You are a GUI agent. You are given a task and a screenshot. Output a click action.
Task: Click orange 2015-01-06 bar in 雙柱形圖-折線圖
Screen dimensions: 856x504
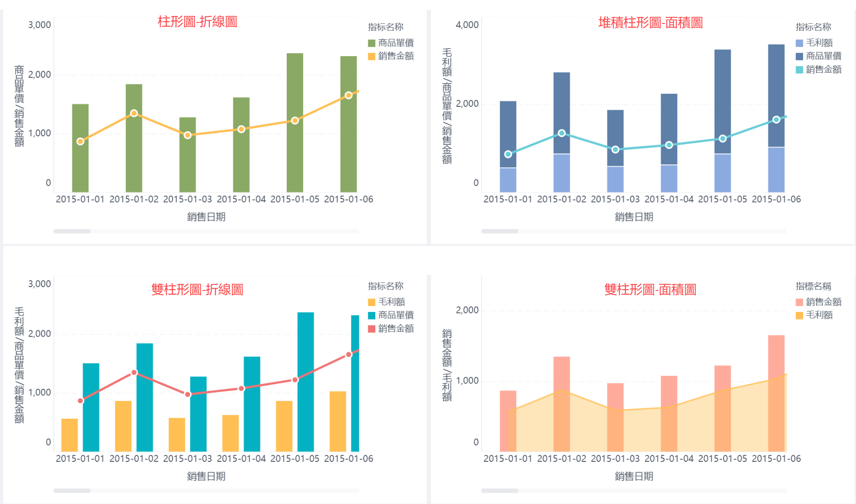pyautogui.click(x=338, y=422)
